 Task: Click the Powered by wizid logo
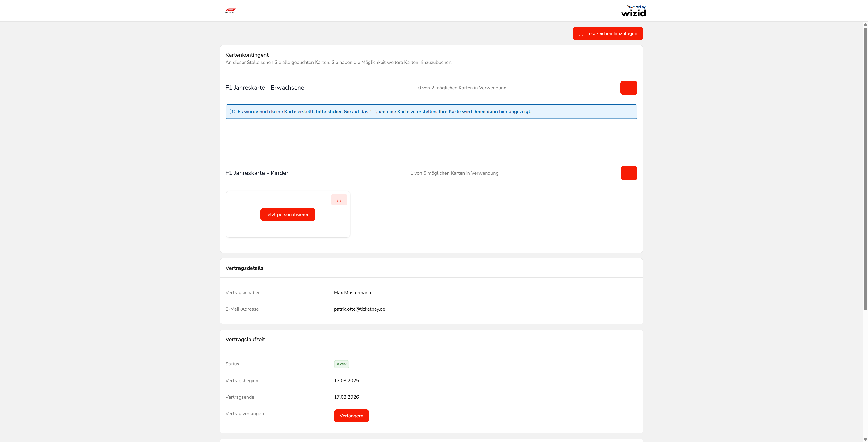point(633,11)
